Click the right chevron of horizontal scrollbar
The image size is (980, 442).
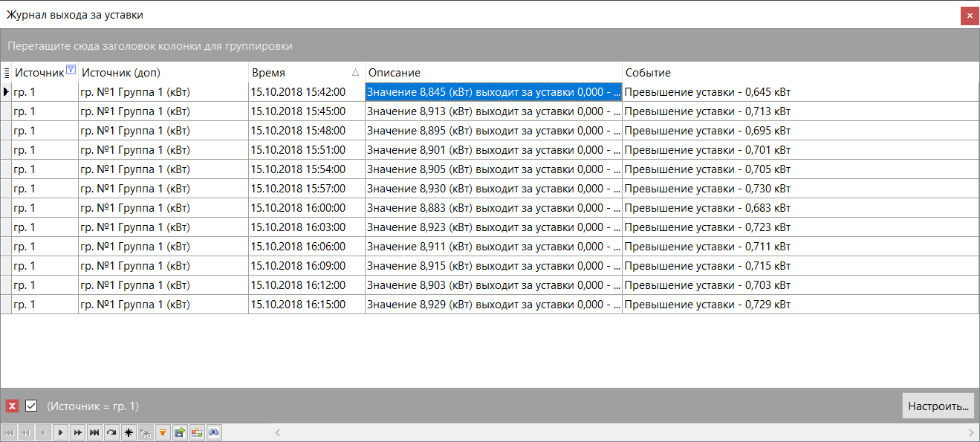click(x=970, y=432)
